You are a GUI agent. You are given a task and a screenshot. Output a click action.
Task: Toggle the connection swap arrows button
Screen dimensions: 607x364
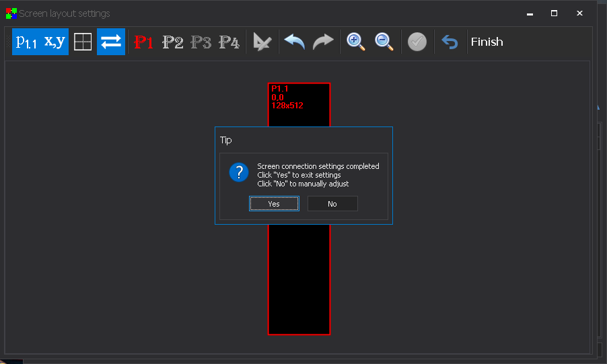click(111, 42)
